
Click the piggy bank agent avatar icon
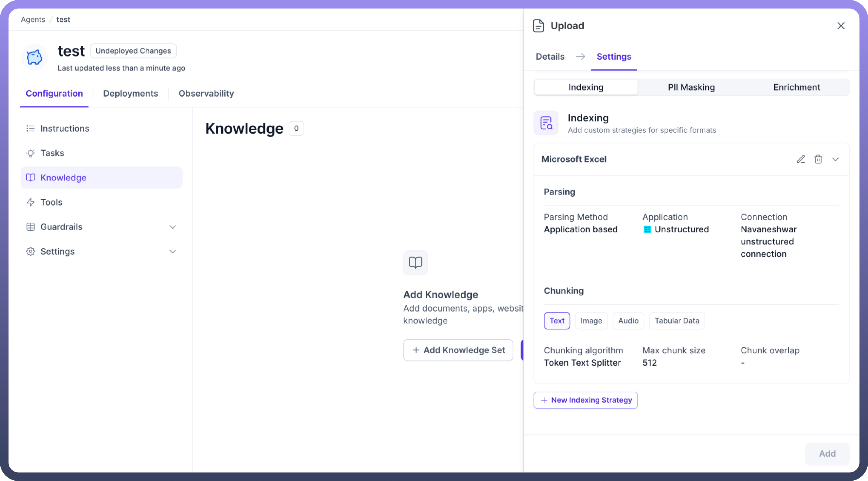34,57
